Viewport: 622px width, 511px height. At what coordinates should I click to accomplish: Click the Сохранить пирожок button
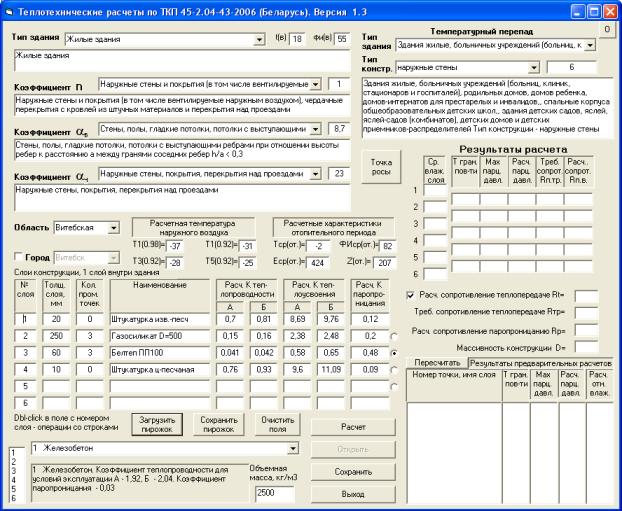(219, 425)
